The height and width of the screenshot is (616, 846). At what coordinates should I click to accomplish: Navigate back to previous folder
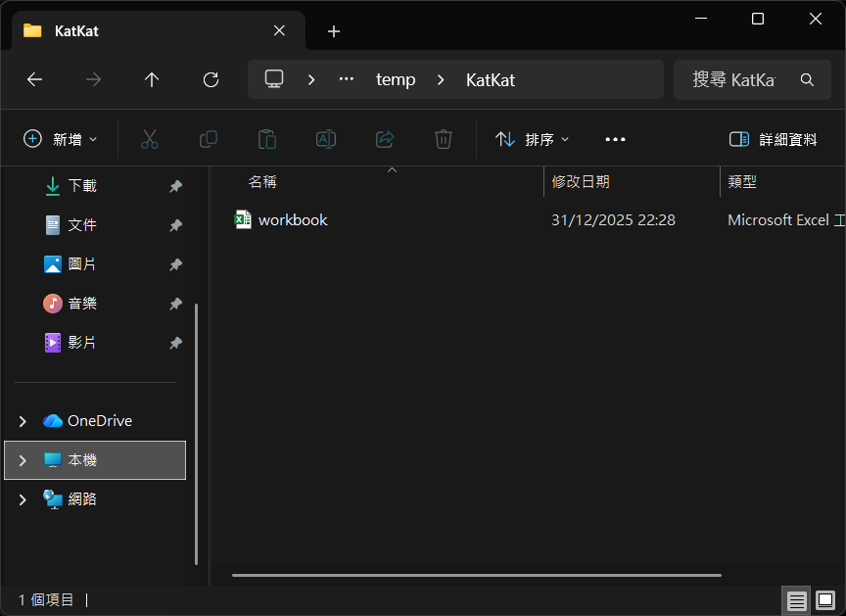35,80
